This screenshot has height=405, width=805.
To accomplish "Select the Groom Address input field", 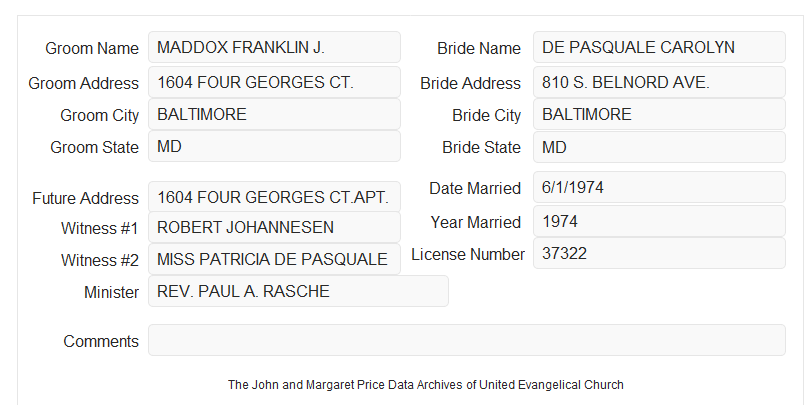I will [274, 82].
